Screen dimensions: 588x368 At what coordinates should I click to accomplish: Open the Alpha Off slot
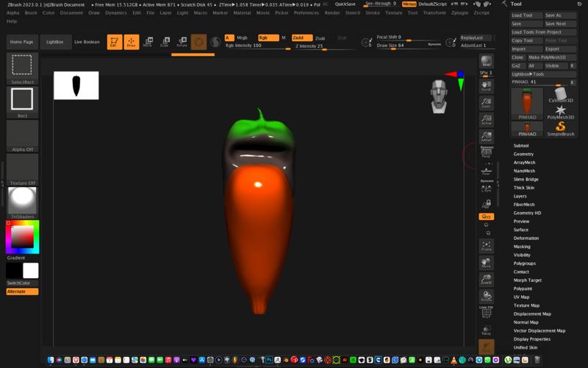click(22, 136)
